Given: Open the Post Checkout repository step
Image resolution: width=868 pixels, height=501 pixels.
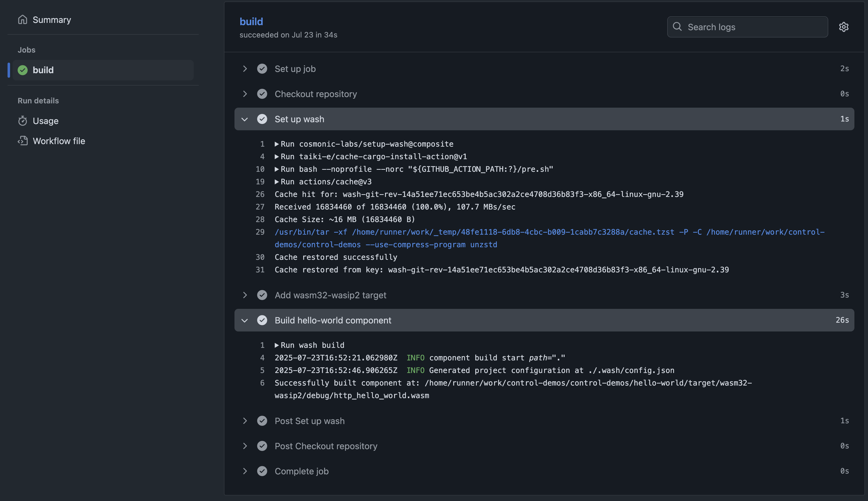Looking at the screenshot, I should coord(326,446).
